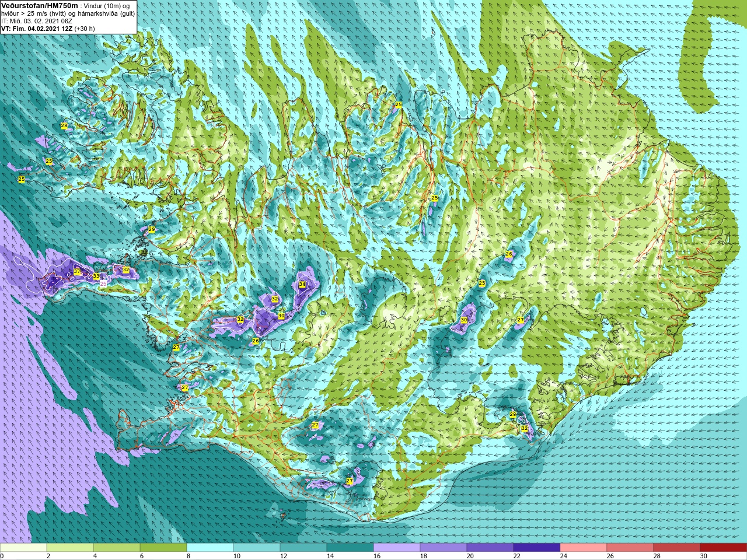Click the pale cyan 8–10 m/s legend swatch
The height and width of the screenshot is (560, 747).
[x=210, y=548]
